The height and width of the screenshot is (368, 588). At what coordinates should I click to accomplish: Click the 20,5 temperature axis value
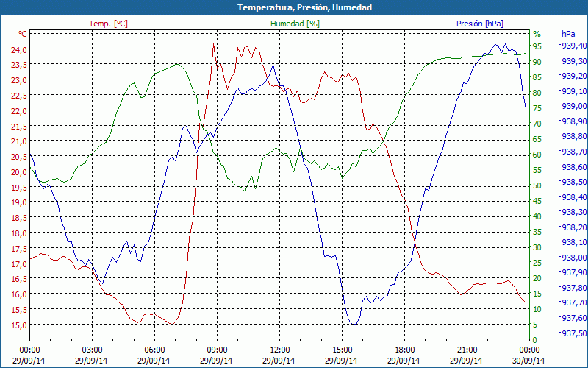19,157
